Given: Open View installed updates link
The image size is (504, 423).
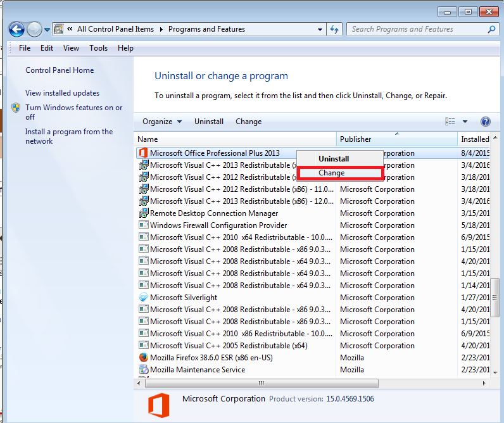Looking at the screenshot, I should [x=62, y=93].
